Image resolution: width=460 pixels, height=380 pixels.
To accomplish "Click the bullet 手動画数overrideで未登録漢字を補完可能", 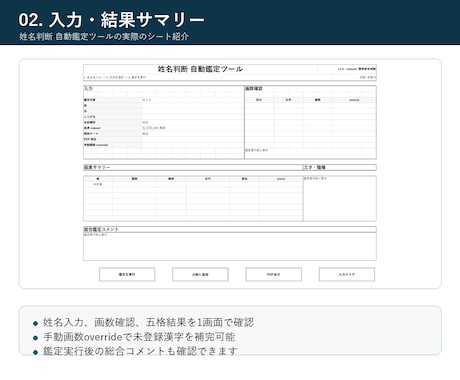I will point(139,337).
